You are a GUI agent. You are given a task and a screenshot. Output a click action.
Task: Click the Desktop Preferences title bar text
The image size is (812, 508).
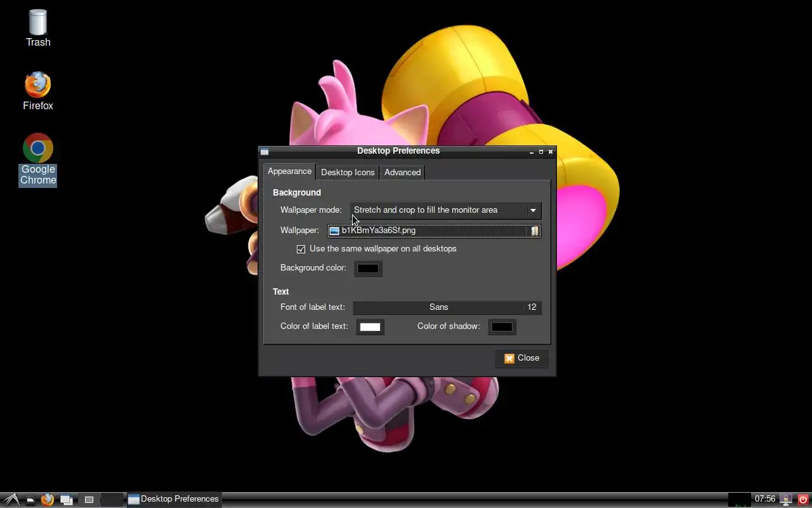click(x=398, y=151)
